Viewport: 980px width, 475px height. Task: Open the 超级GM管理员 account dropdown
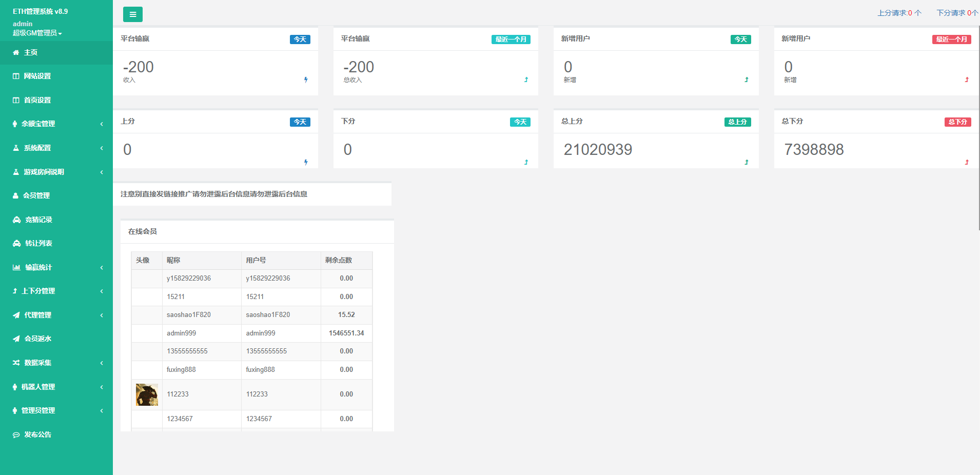[37, 33]
